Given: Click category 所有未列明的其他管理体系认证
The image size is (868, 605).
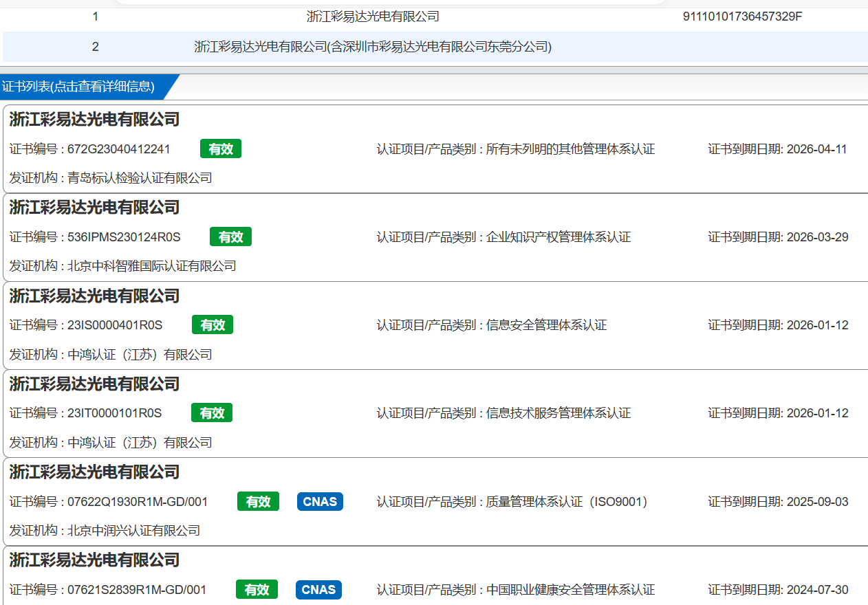Looking at the screenshot, I should click(570, 149).
